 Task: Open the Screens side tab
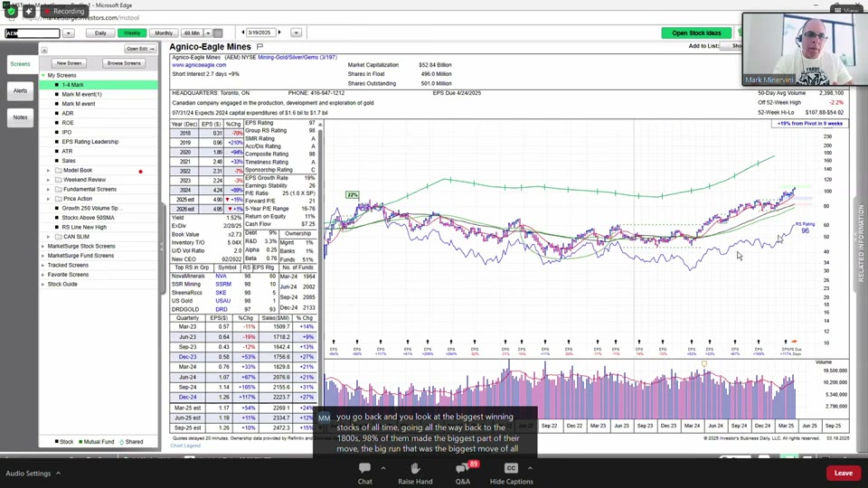click(21, 64)
